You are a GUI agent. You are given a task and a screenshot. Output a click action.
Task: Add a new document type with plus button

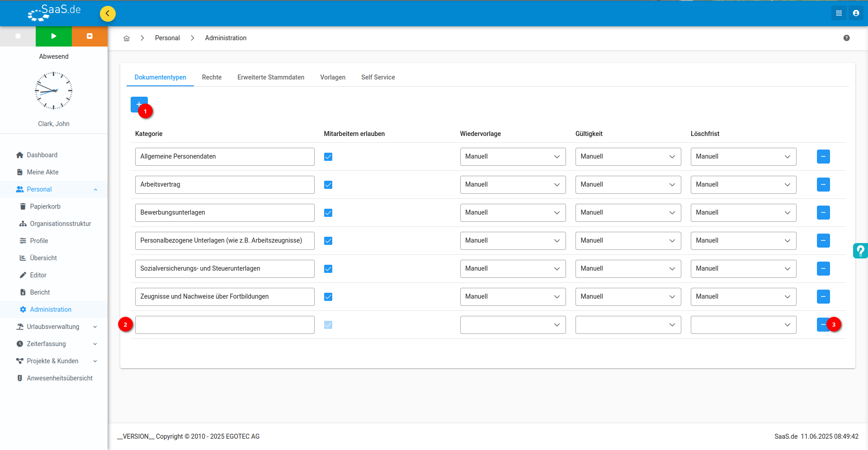coord(139,104)
